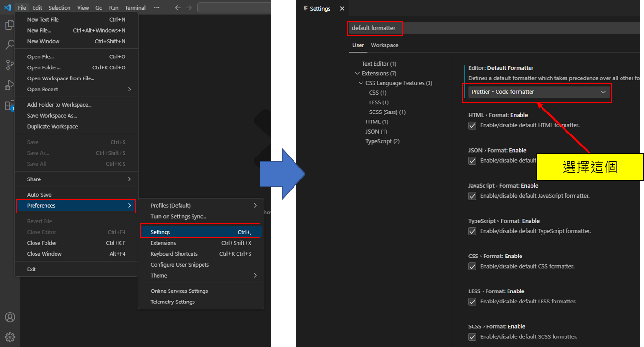Screen dimensions: 644x347
Task: Collapse CSS Language Features tree node
Action: pyautogui.click(x=361, y=83)
